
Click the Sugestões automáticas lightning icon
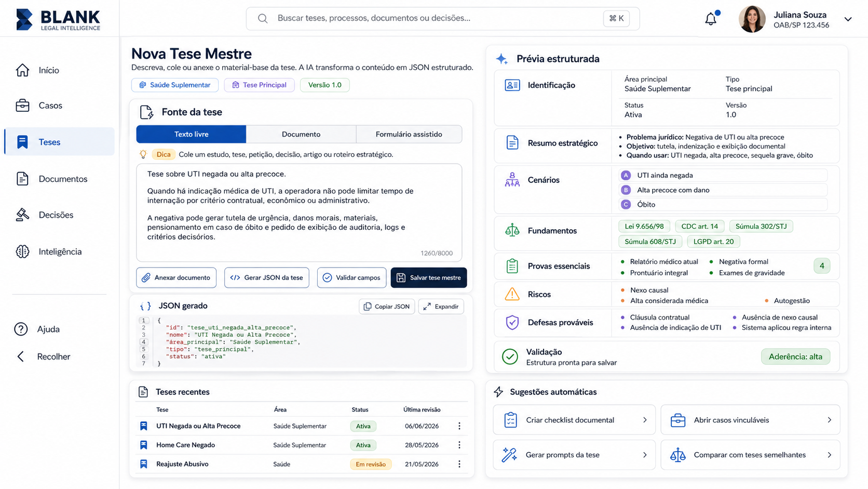(x=498, y=392)
